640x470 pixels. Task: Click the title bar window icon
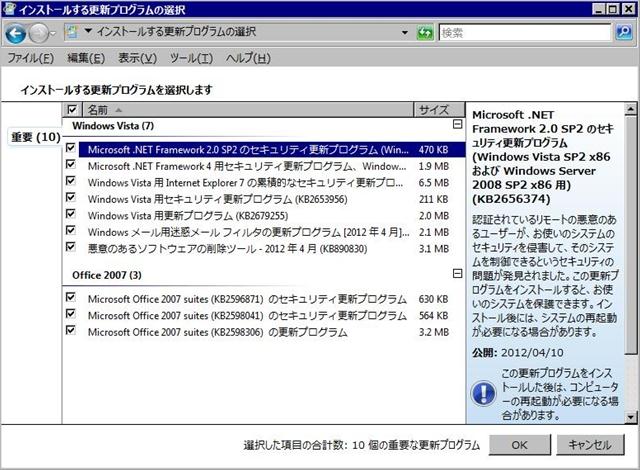[9, 9]
